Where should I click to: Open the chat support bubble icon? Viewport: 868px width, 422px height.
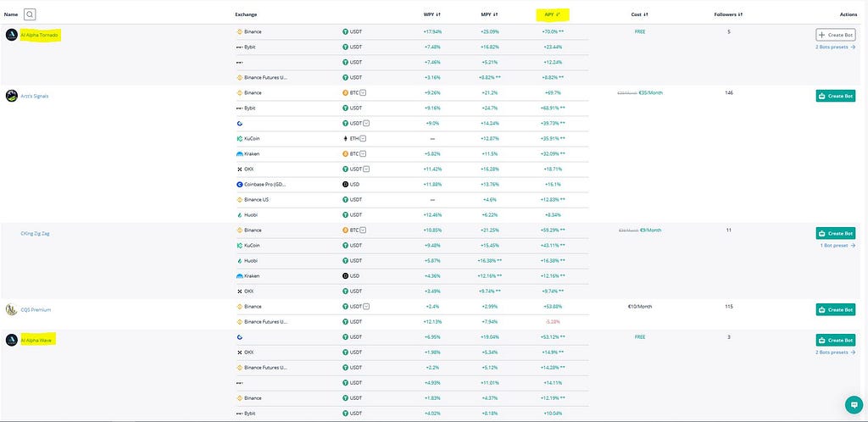click(853, 404)
